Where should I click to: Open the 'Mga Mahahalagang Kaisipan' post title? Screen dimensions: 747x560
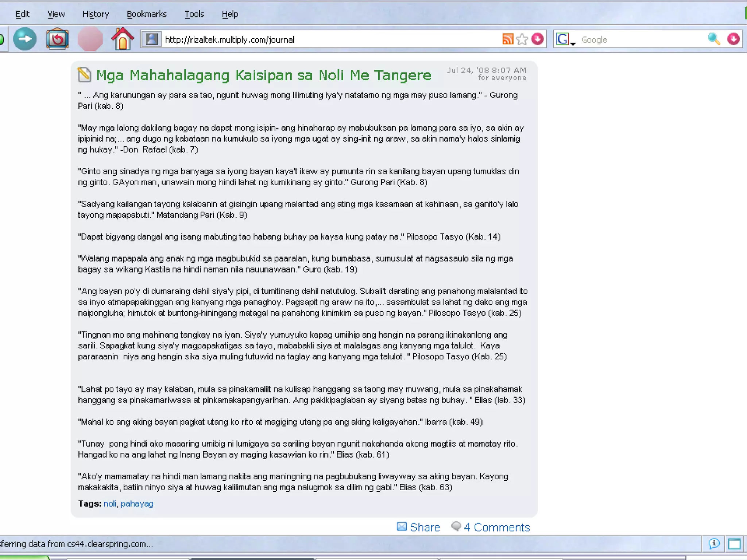263,75
